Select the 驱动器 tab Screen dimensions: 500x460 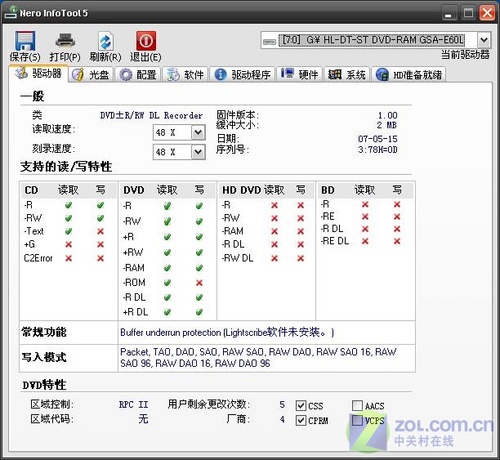coord(39,73)
